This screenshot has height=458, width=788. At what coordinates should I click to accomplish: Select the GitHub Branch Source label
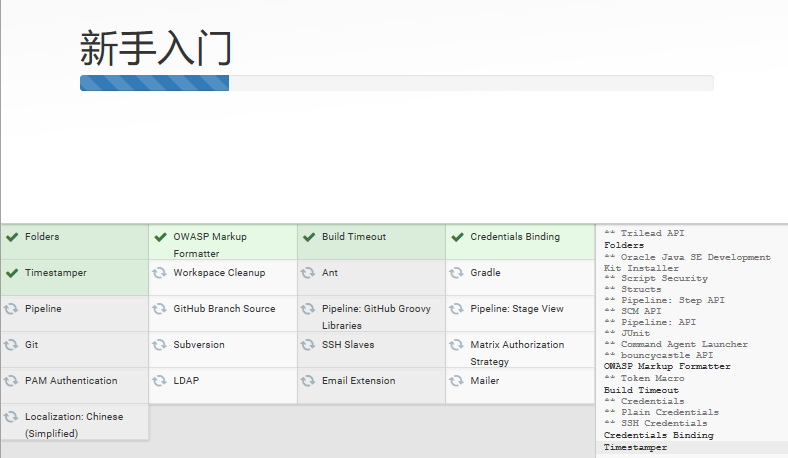pyautogui.click(x=224, y=309)
